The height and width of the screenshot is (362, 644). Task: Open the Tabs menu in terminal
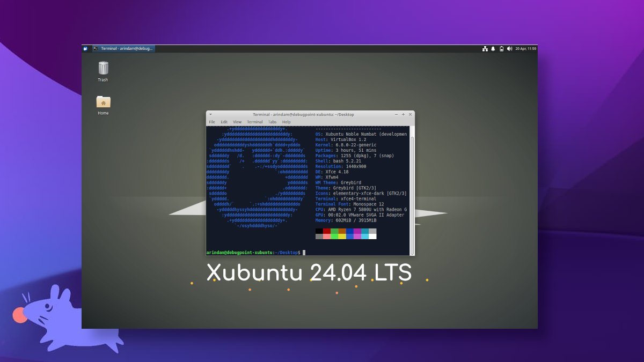click(273, 122)
